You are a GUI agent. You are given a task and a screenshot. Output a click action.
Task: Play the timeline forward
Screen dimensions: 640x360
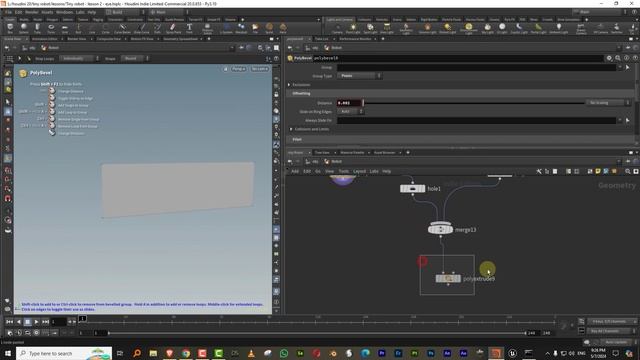[x=36, y=322]
